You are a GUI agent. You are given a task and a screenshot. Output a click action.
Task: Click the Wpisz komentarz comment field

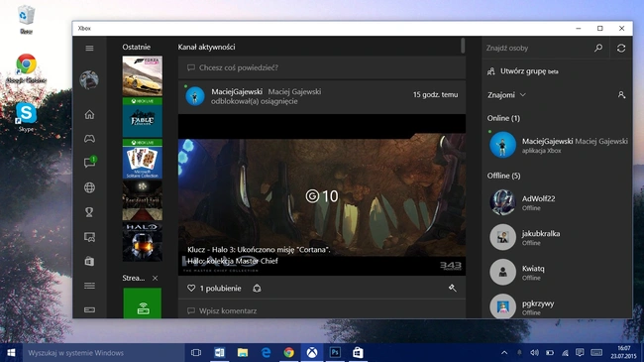point(322,311)
